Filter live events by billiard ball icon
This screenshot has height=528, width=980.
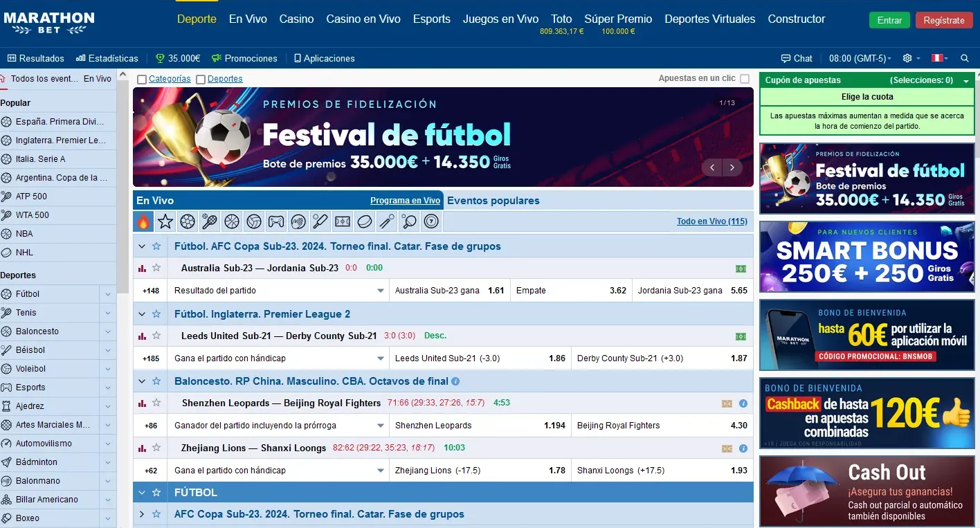[x=431, y=221]
